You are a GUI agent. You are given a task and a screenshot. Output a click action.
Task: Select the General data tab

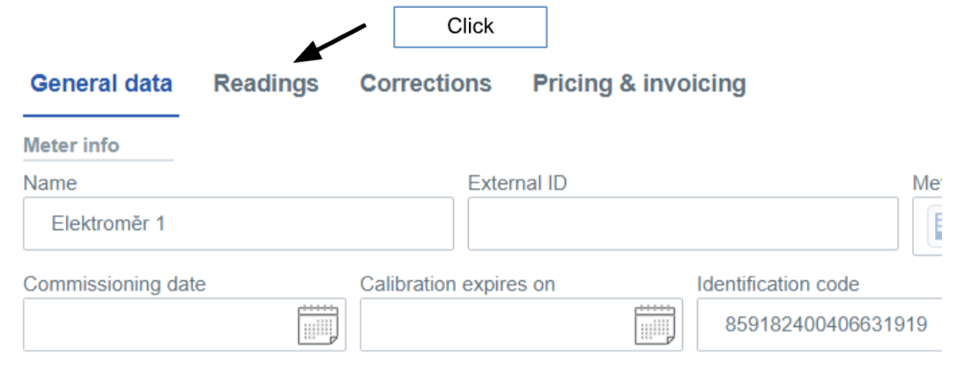tap(101, 84)
